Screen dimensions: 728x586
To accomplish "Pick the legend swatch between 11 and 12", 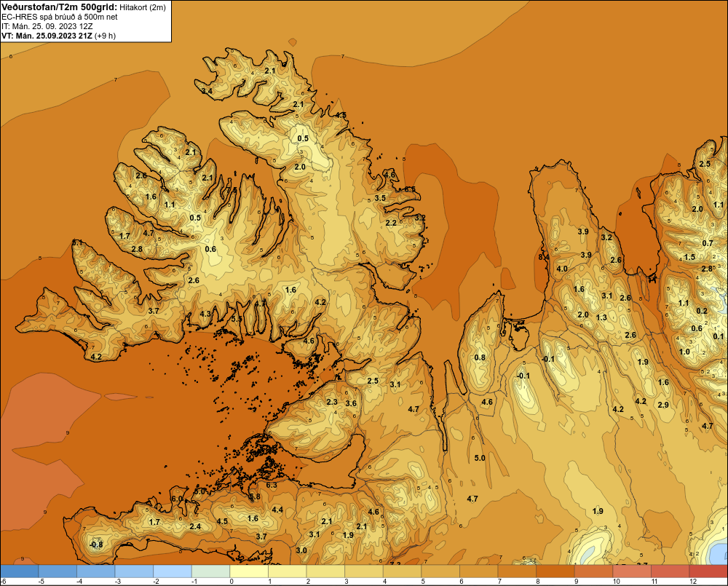I will 670,571.
